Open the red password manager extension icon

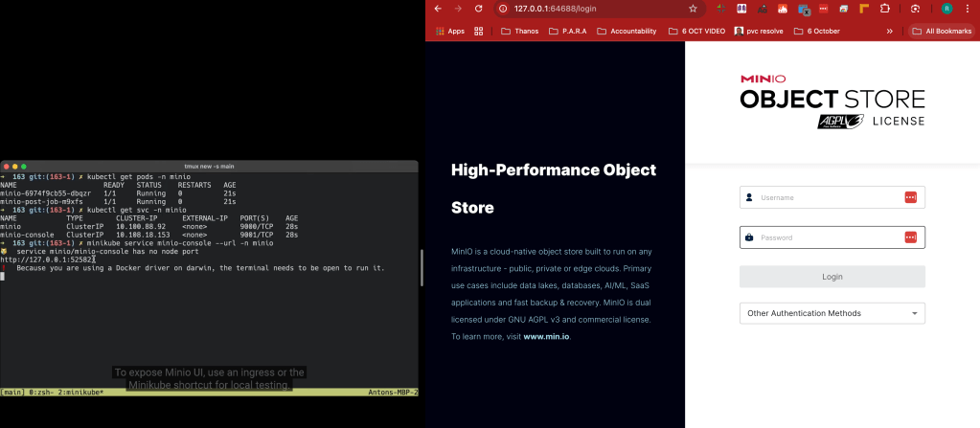(x=824, y=9)
